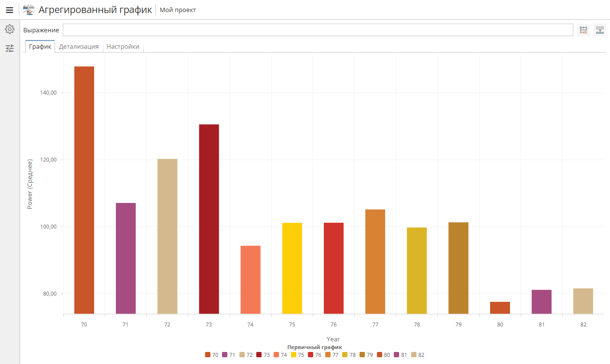Select the salmon bar for year 74
The height and width of the screenshot is (364, 610).
click(250, 280)
